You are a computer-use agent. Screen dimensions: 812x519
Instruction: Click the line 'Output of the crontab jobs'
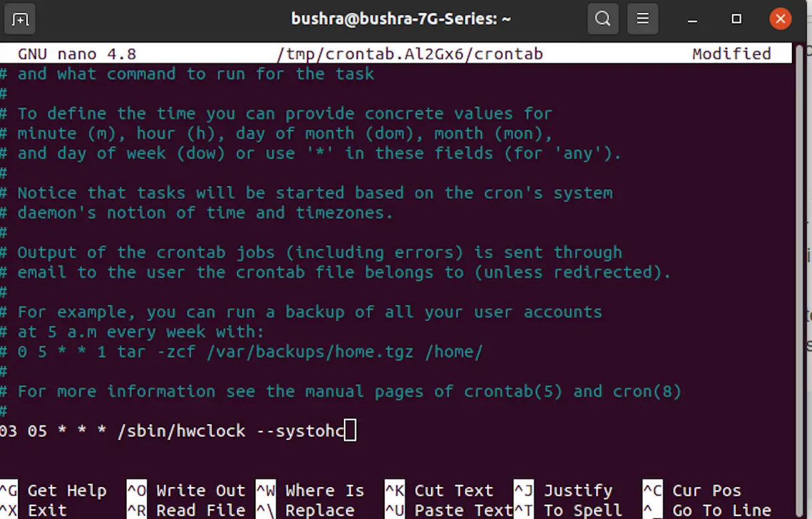[311, 253]
